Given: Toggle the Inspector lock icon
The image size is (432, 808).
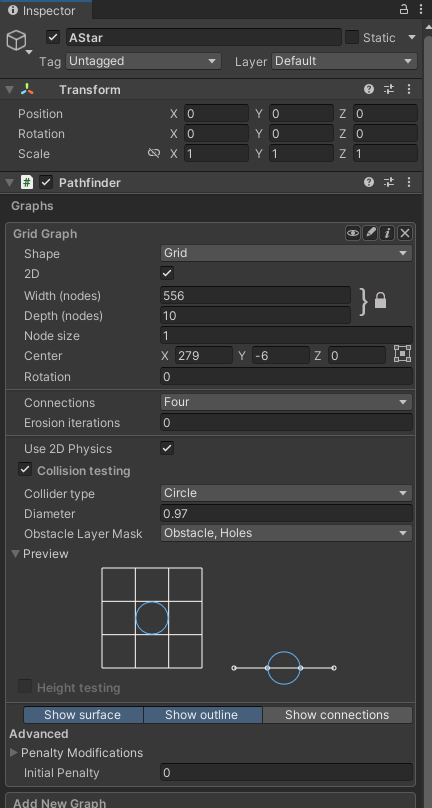Looking at the screenshot, I should (404, 9).
